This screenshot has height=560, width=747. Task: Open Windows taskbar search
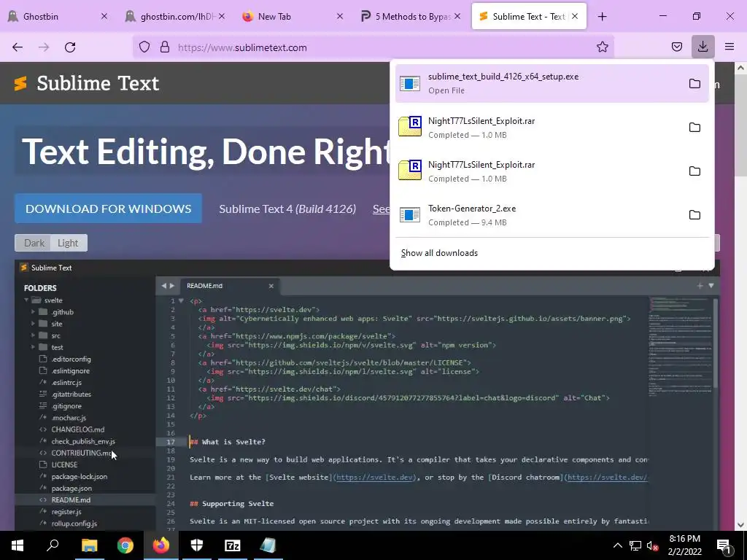point(53,545)
